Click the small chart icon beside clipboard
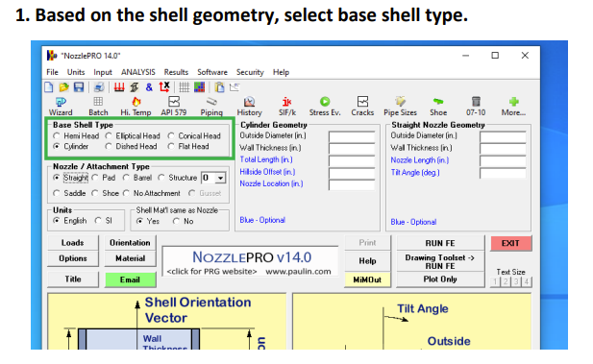The image size is (593, 364). tap(235, 87)
